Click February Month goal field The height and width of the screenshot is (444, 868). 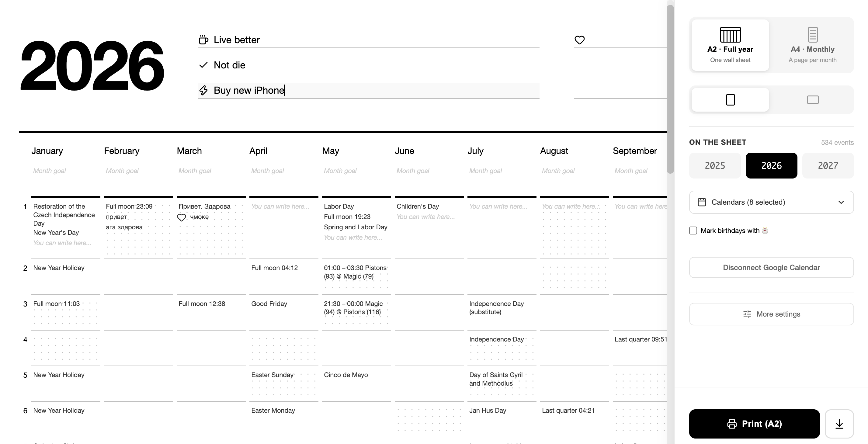pyautogui.click(x=138, y=171)
